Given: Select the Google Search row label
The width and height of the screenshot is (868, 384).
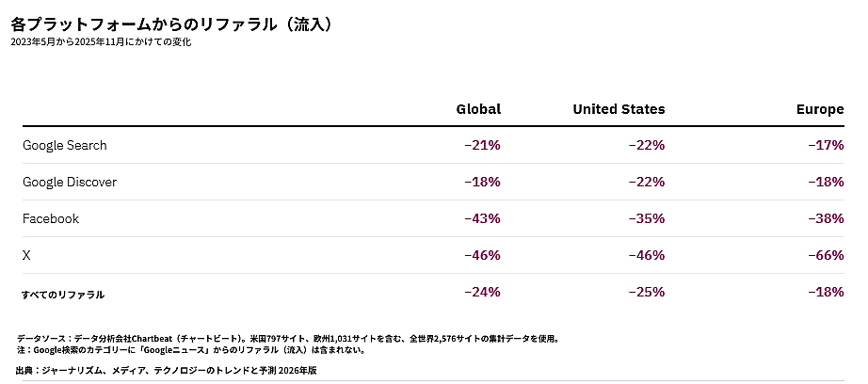Looking at the screenshot, I should pos(65,146).
